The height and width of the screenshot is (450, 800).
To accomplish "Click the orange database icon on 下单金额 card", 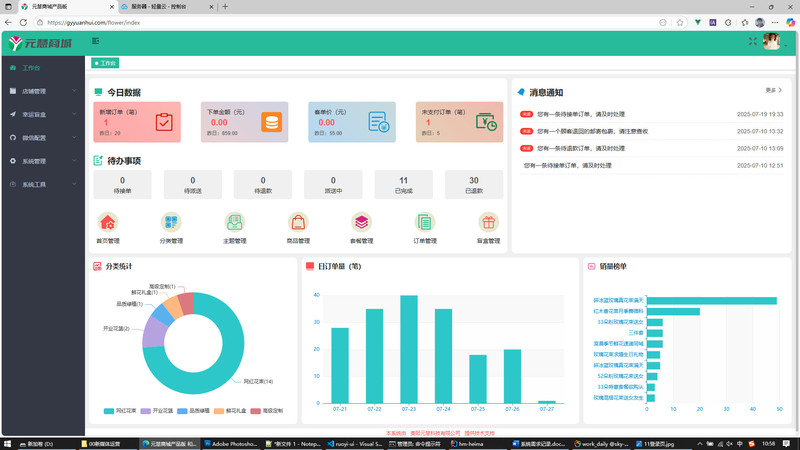I will [x=271, y=122].
